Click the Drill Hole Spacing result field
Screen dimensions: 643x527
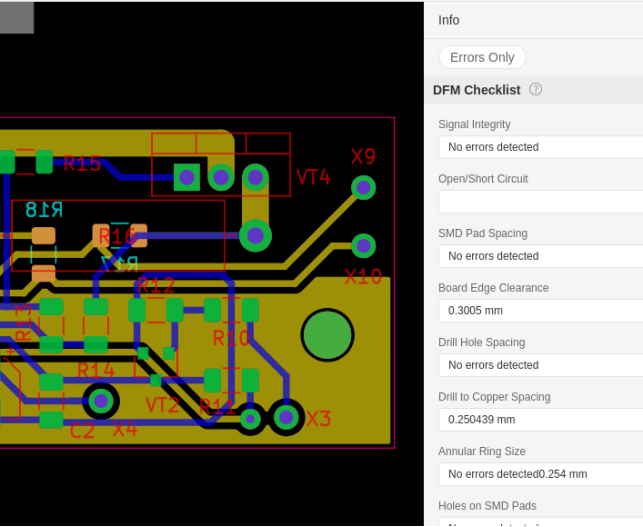[x=540, y=365]
